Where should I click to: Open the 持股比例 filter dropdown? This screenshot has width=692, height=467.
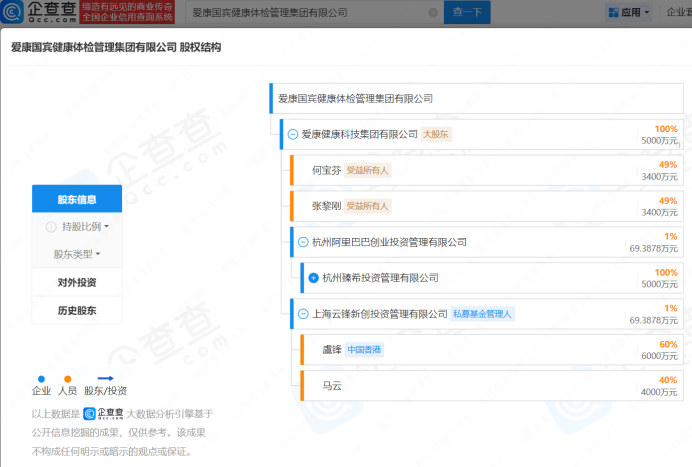pos(85,226)
